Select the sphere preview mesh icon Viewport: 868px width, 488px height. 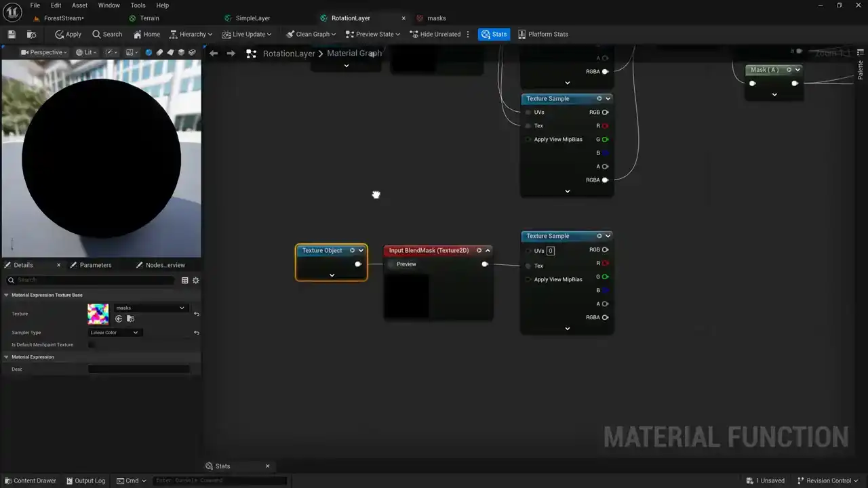point(149,52)
